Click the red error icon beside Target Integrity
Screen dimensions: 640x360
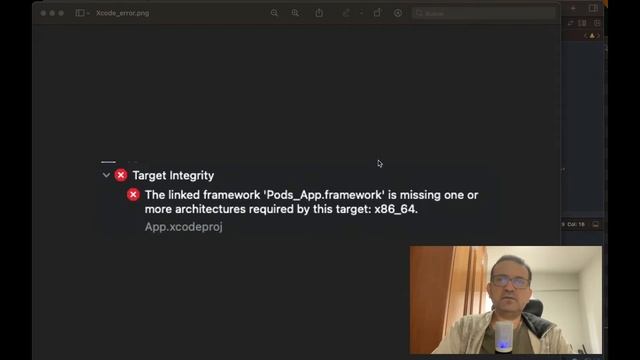pyautogui.click(x=120, y=175)
